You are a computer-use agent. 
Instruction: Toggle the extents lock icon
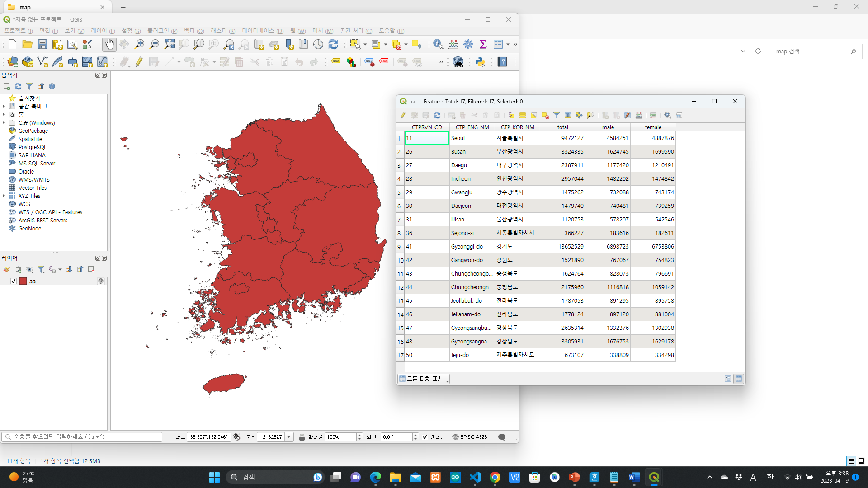click(x=302, y=437)
